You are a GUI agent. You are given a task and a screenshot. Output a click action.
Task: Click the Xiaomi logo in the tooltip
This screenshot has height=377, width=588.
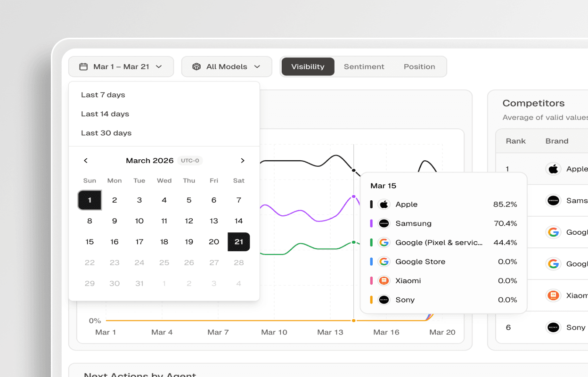point(384,281)
